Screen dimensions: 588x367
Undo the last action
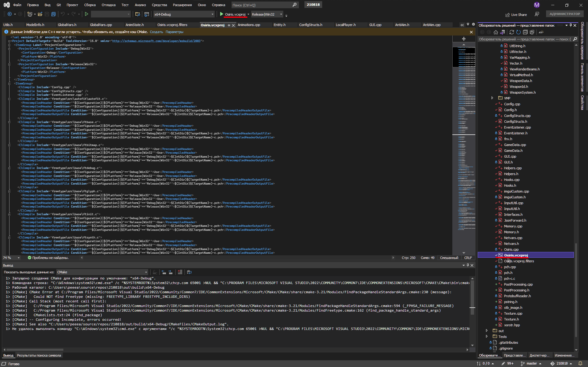click(63, 14)
